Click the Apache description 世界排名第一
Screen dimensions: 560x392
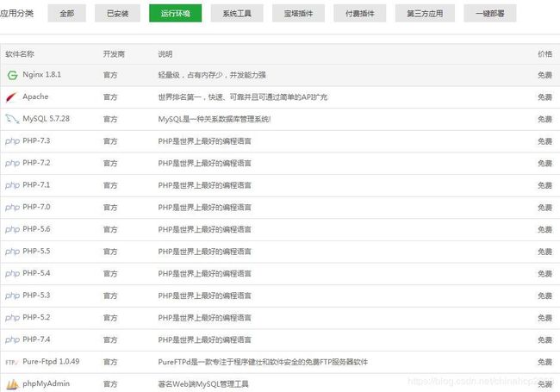click(x=242, y=97)
